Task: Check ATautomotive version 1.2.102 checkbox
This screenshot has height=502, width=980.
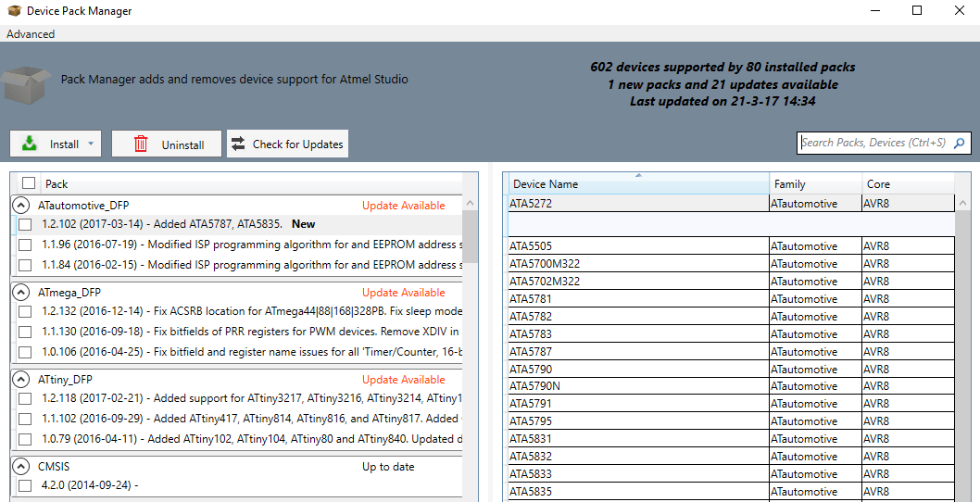Action: 25,224
